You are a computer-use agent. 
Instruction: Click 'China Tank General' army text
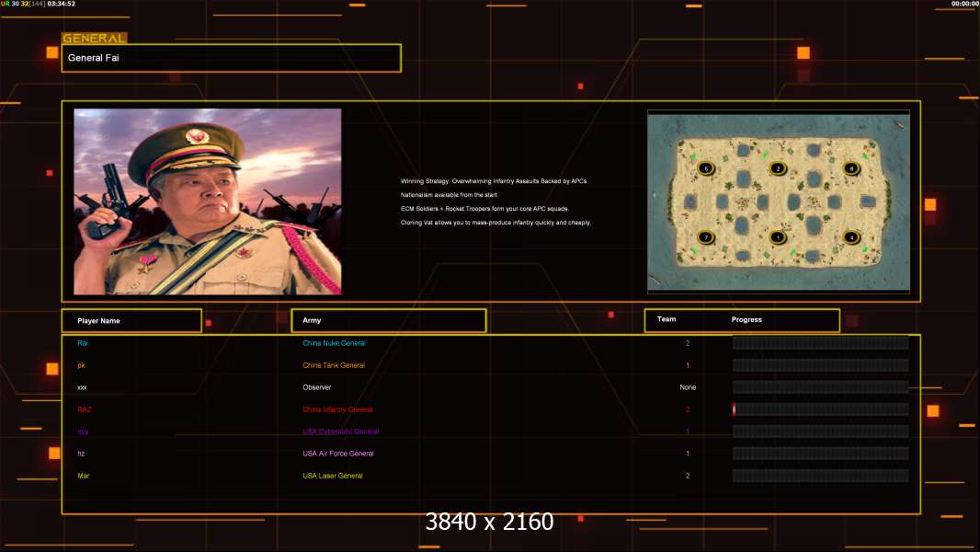[334, 365]
